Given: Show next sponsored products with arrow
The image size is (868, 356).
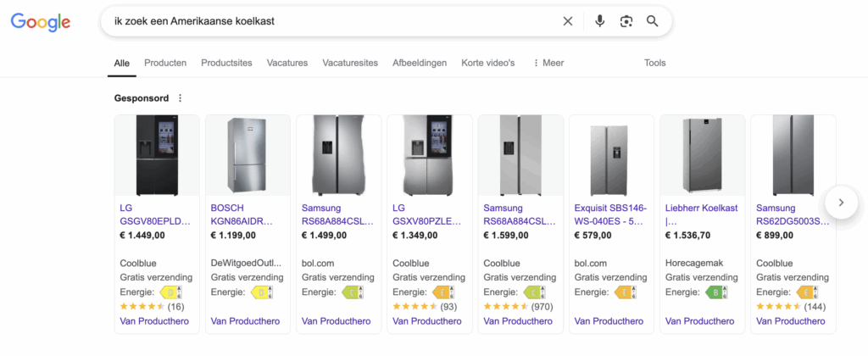Looking at the screenshot, I should 842,203.
